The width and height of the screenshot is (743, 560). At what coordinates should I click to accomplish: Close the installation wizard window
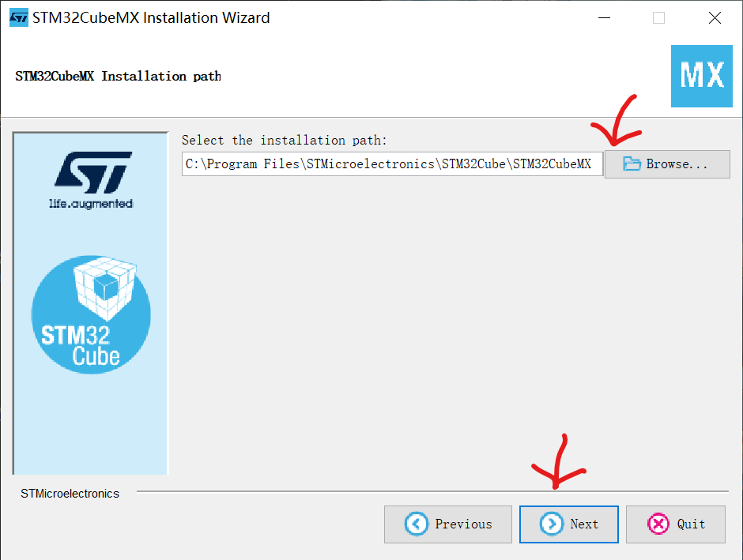click(x=715, y=18)
